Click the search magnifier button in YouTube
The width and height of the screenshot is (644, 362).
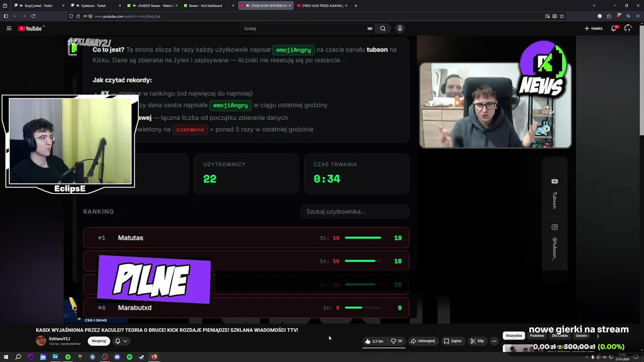point(383,29)
